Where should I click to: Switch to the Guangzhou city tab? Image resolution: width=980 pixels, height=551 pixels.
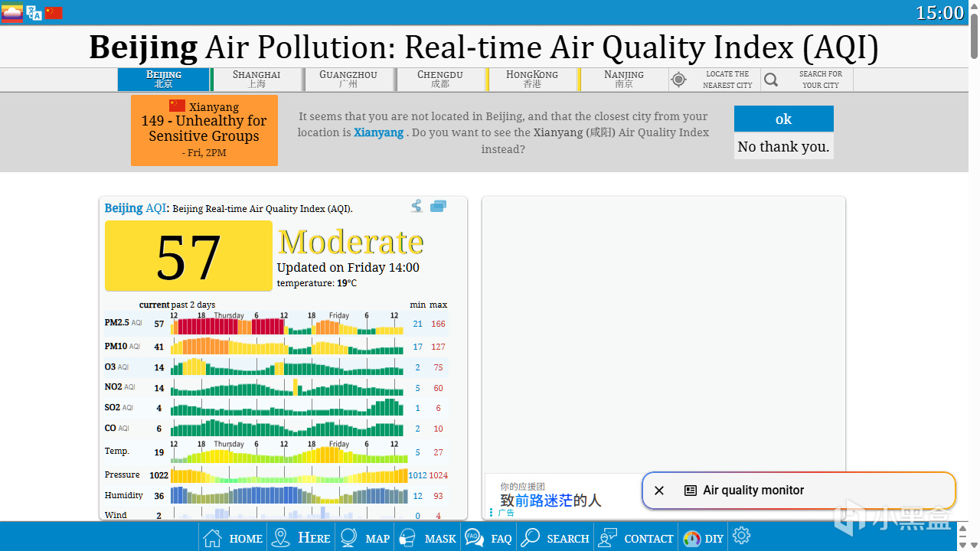(348, 80)
